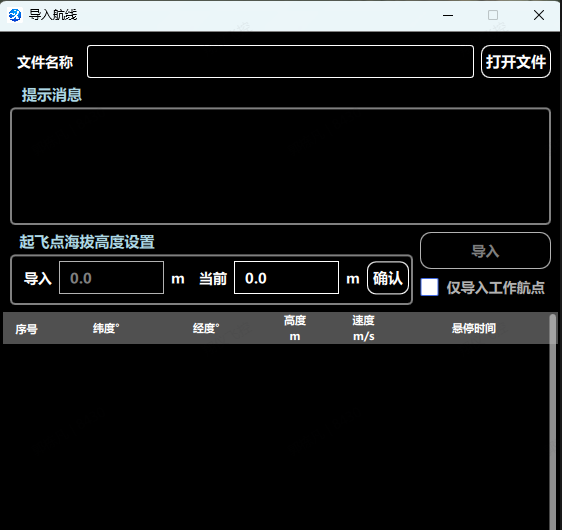
Task: Click the 确认 button
Action: click(x=388, y=278)
